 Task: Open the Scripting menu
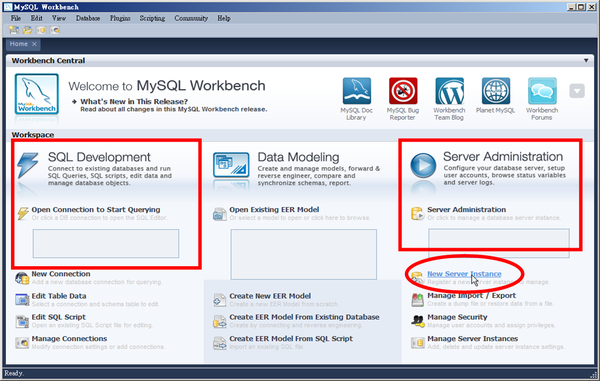click(x=152, y=18)
